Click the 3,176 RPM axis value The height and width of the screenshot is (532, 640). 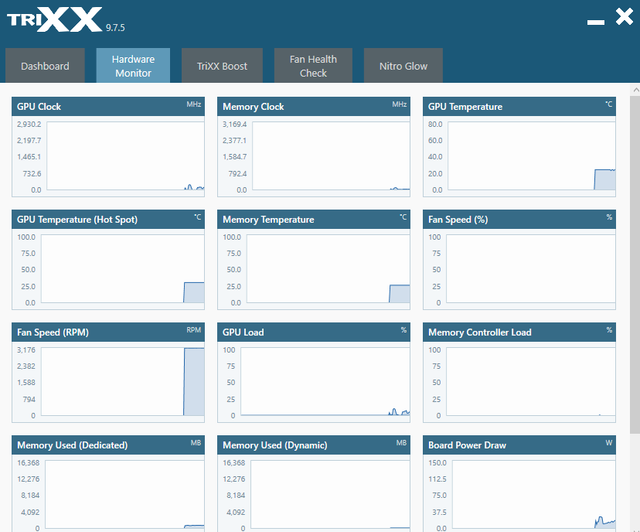click(x=26, y=350)
